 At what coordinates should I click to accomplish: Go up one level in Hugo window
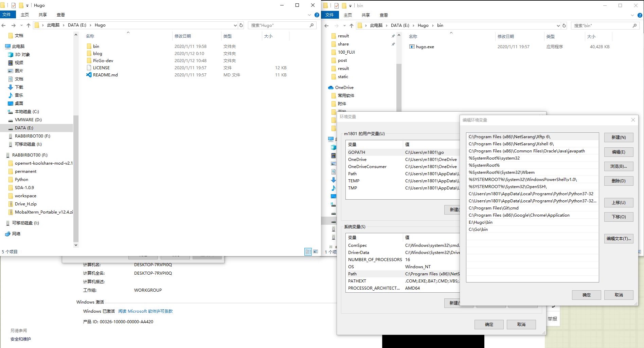(28, 25)
